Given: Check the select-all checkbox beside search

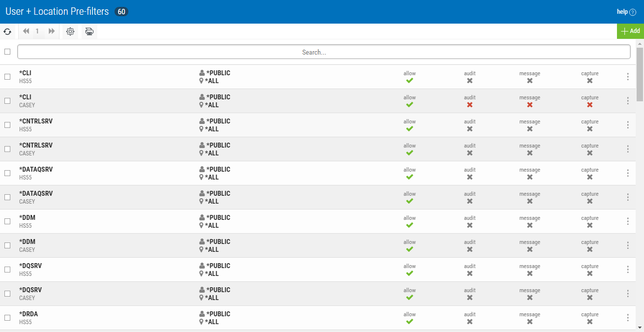Looking at the screenshot, I should pos(7,52).
